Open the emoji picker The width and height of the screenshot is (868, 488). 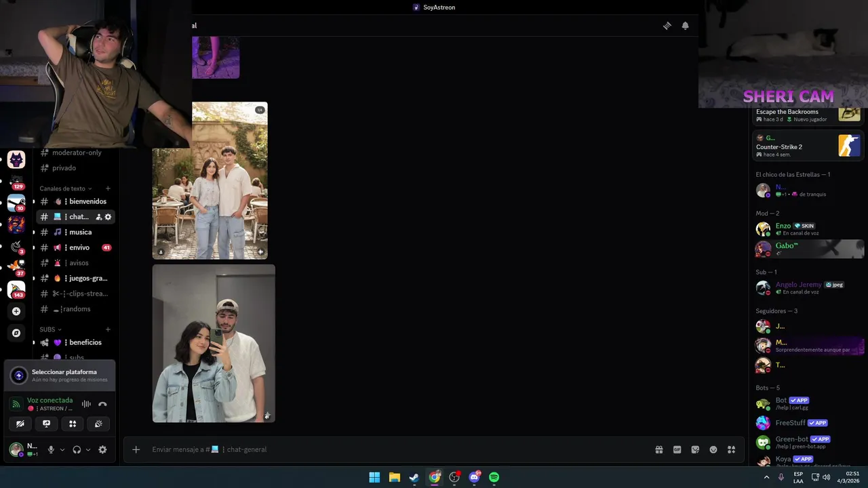coord(713,449)
